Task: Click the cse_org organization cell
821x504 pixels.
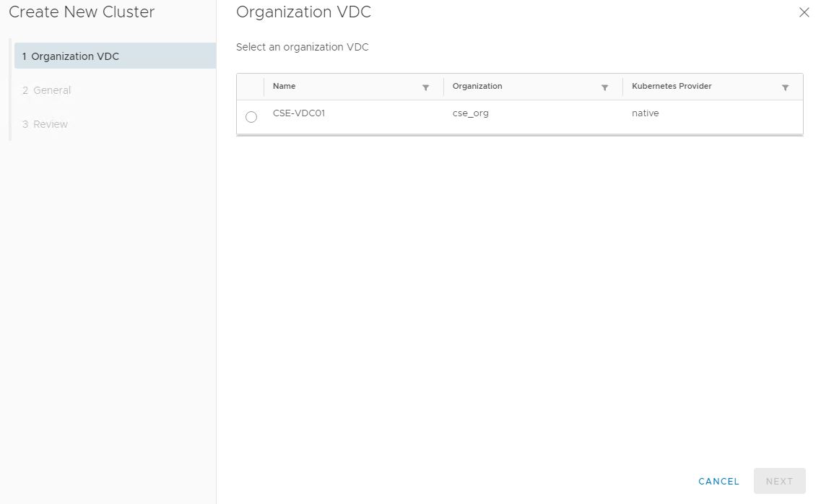Action: click(470, 113)
